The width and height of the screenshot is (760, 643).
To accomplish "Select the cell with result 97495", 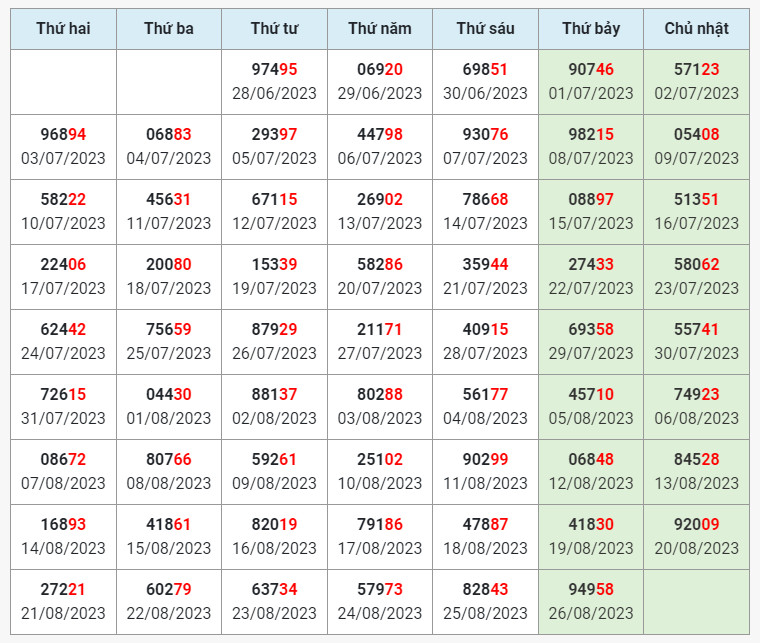I will 274,82.
